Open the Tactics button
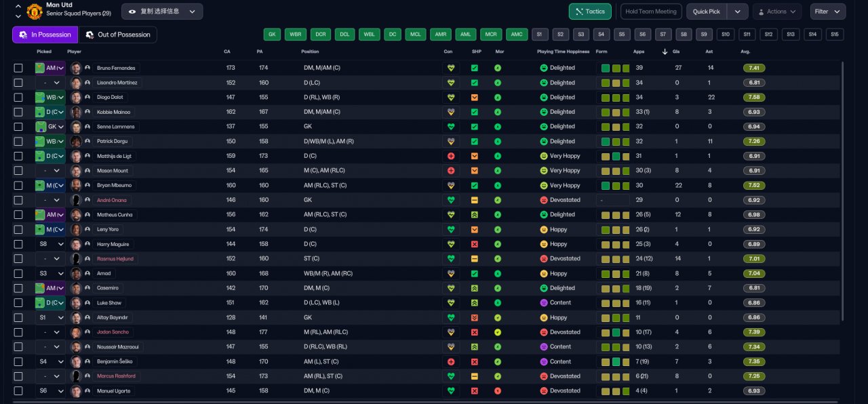 [590, 12]
